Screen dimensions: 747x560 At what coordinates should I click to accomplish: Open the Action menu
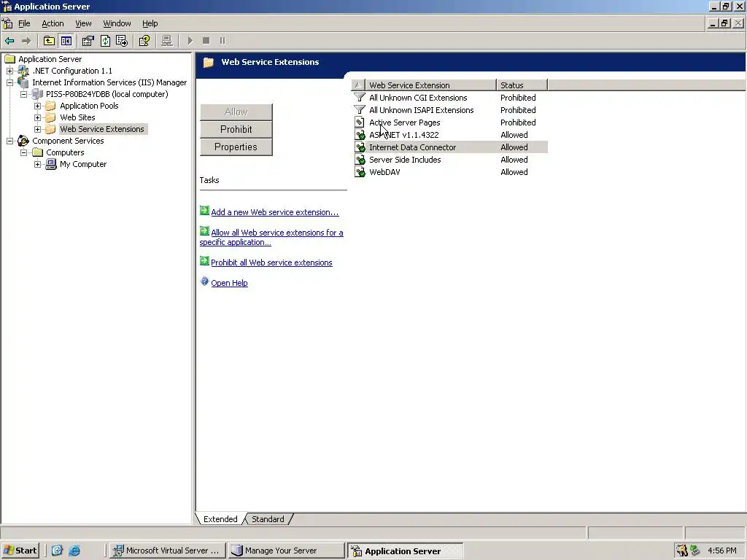(x=53, y=23)
